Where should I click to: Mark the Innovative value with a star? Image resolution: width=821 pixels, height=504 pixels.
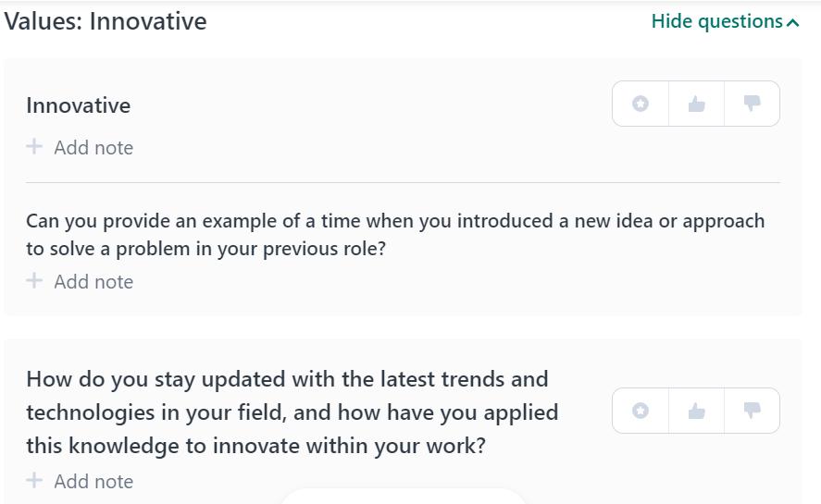pos(641,104)
